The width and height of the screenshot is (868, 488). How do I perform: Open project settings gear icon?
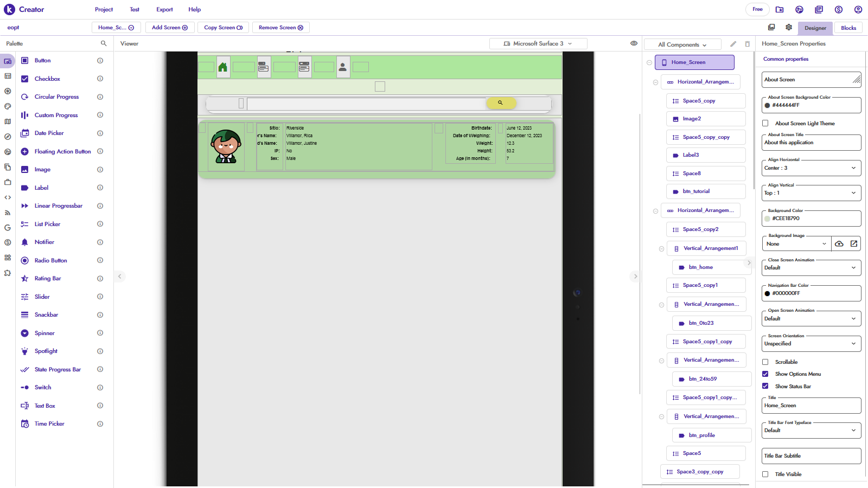click(x=789, y=27)
